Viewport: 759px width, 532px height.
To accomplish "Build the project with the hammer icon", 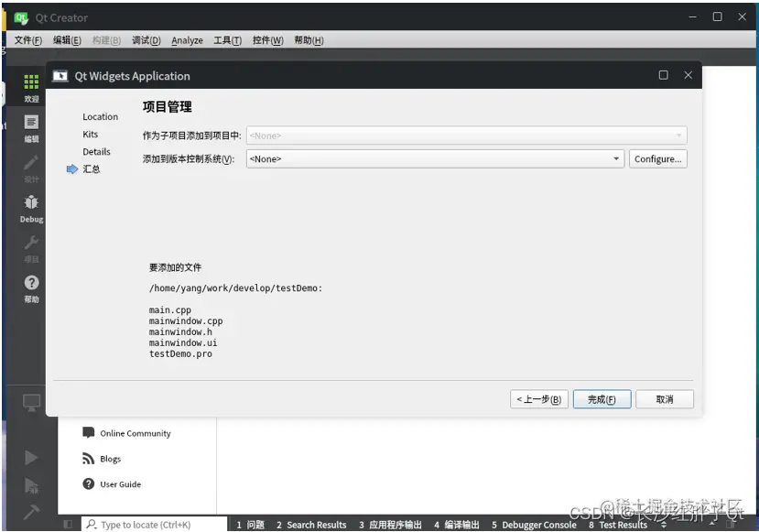I will click(x=30, y=513).
